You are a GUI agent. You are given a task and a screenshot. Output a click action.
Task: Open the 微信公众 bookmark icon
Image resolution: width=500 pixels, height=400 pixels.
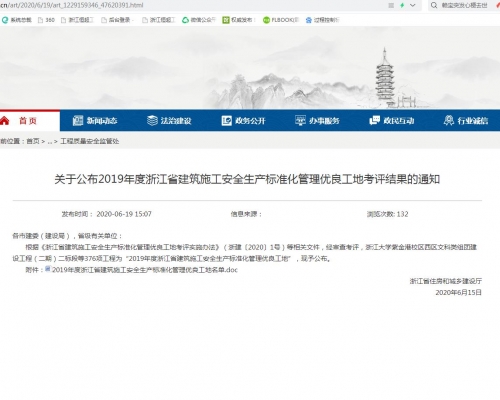185,20
